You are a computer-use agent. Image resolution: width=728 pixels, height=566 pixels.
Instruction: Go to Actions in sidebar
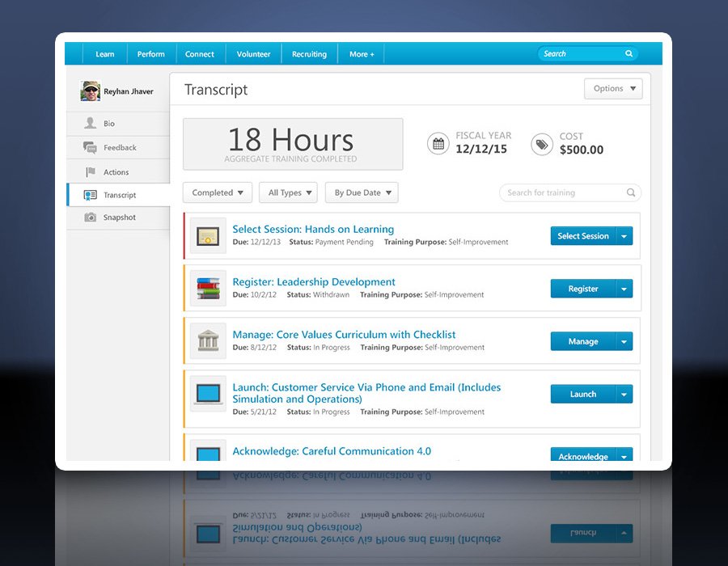click(118, 172)
